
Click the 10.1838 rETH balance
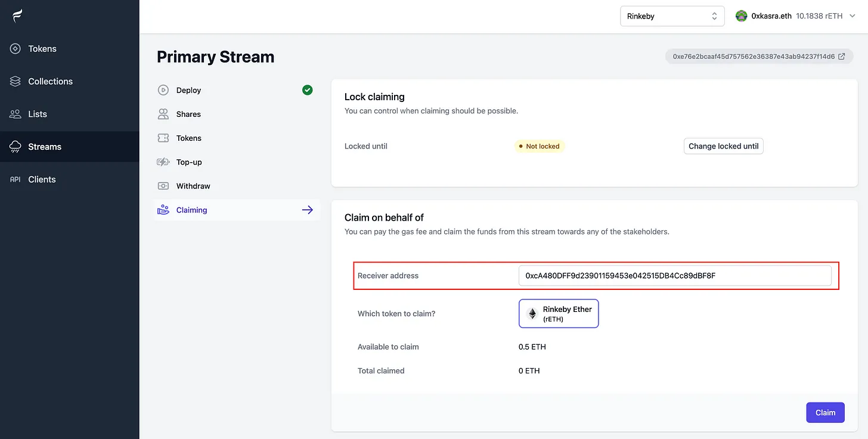[819, 16]
